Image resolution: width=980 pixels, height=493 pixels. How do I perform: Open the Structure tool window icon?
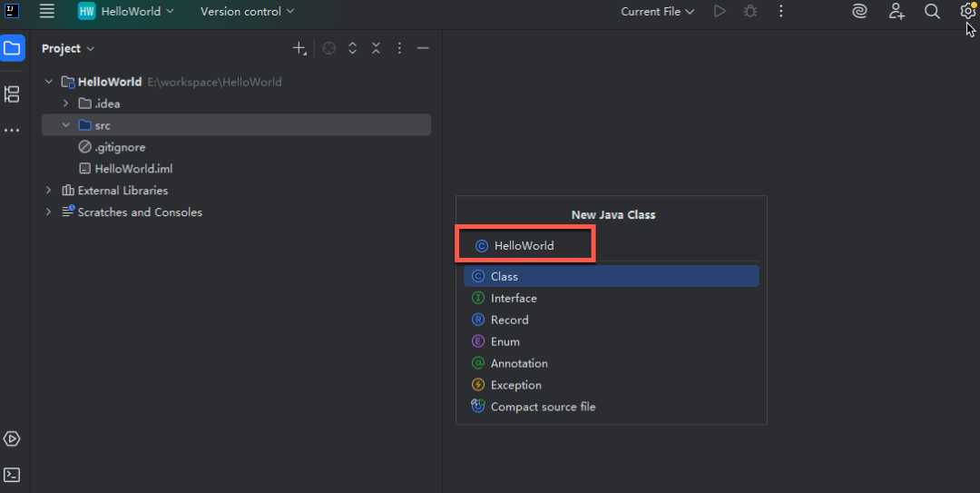(12, 94)
